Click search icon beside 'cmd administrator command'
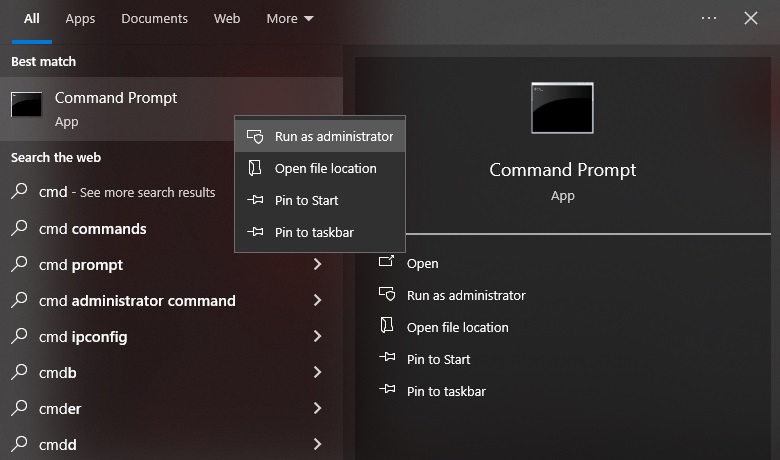 click(x=19, y=300)
